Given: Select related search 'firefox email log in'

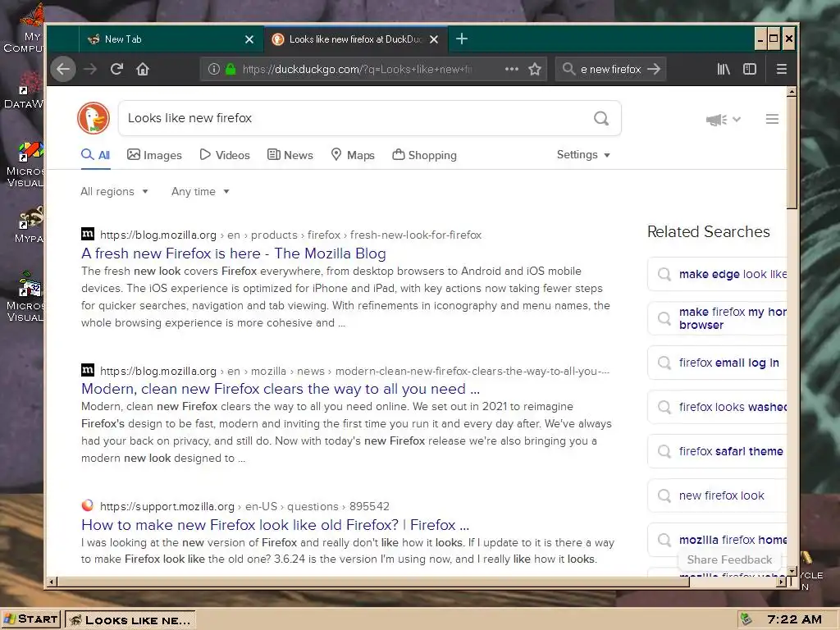Looking at the screenshot, I should coord(718,363).
